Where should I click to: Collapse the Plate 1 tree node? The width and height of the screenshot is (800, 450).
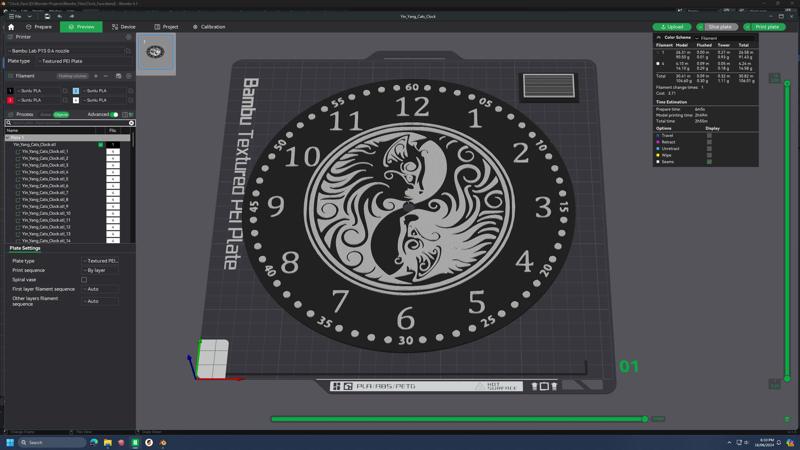(8, 138)
